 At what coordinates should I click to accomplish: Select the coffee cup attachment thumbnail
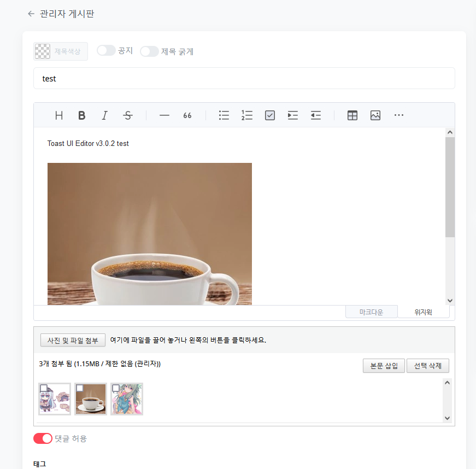(91, 399)
